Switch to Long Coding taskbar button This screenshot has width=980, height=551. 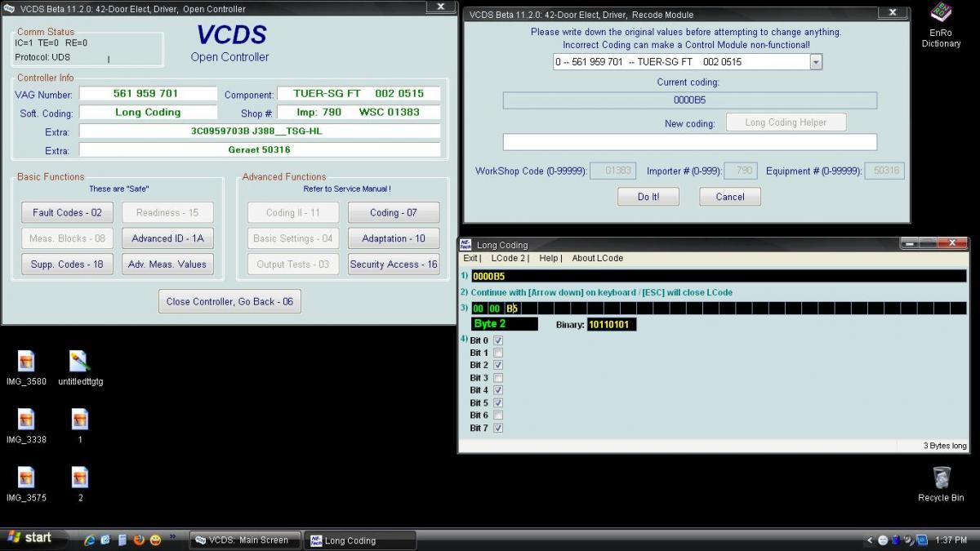360,540
